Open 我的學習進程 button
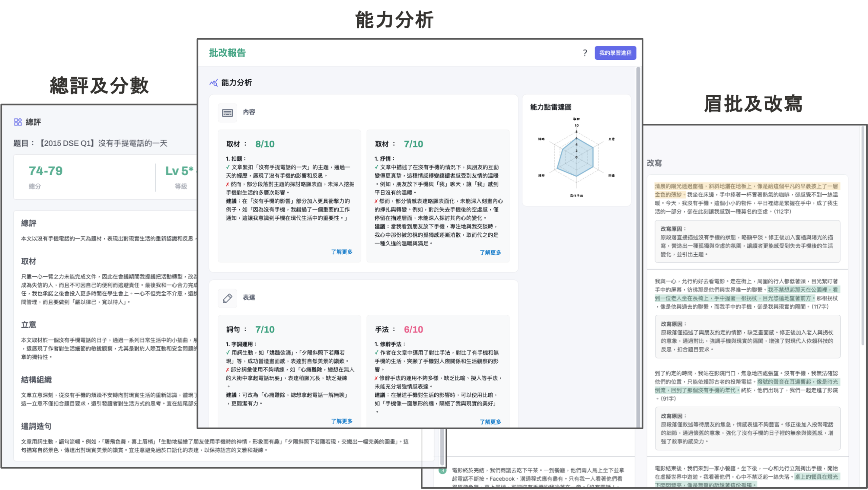 tap(615, 53)
